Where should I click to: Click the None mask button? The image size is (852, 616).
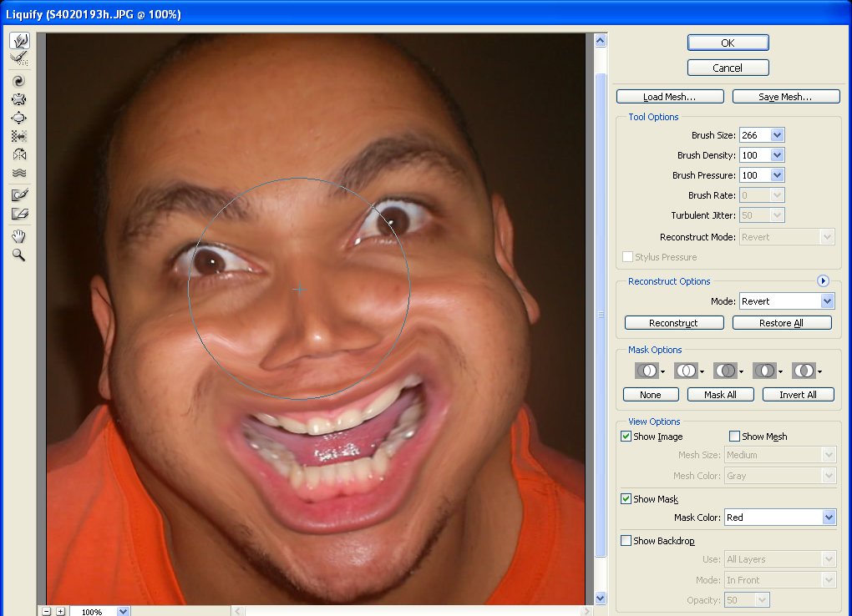(x=651, y=394)
